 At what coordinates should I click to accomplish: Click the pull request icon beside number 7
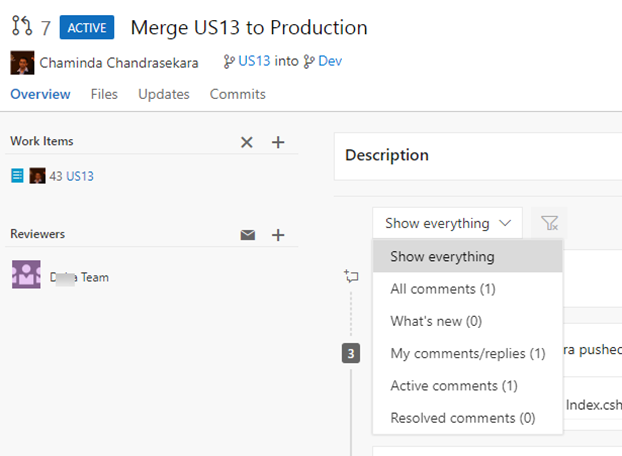coord(22,27)
